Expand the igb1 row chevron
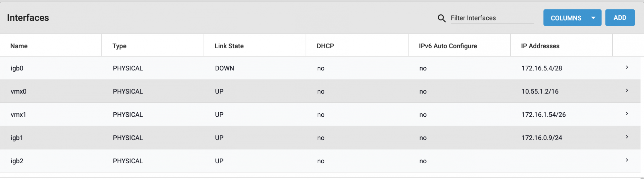Viewport: 644px width, 179px height. (627, 137)
